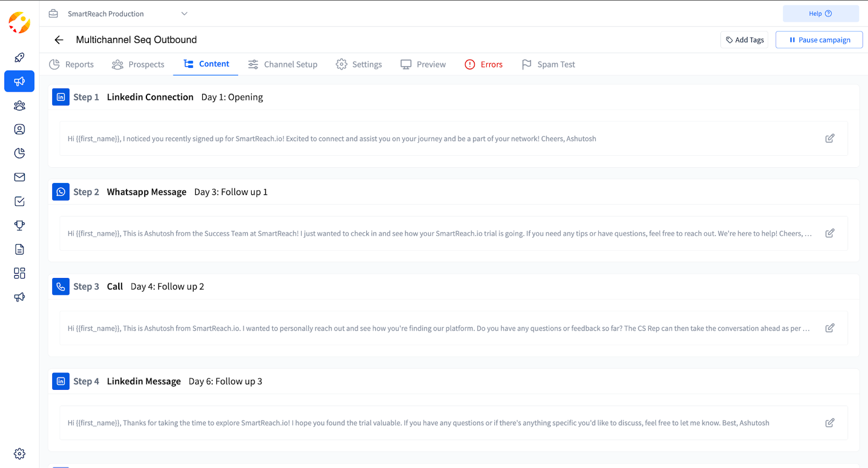Open the Spam Test tab
This screenshot has width=868, height=468.
tap(548, 64)
